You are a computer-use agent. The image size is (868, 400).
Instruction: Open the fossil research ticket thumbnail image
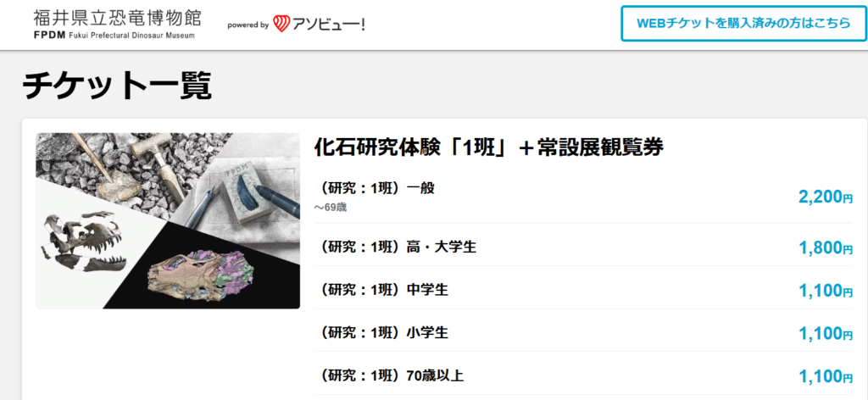pyautogui.click(x=168, y=220)
